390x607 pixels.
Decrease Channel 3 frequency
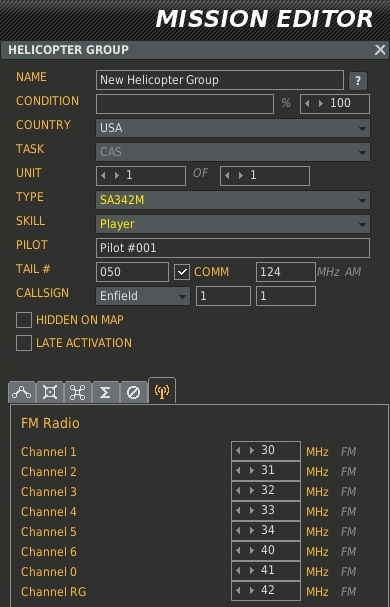(x=238, y=490)
